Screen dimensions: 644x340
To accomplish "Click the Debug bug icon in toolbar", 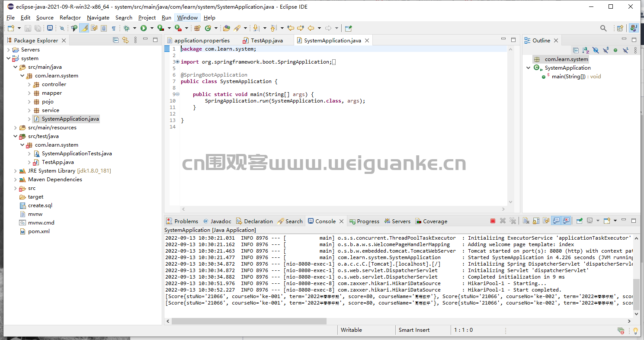I will [x=126, y=28].
